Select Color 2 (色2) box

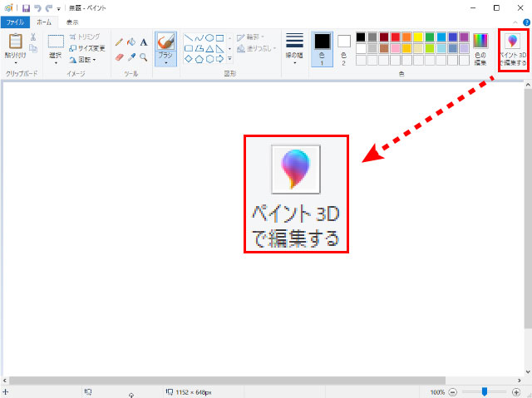point(343,49)
